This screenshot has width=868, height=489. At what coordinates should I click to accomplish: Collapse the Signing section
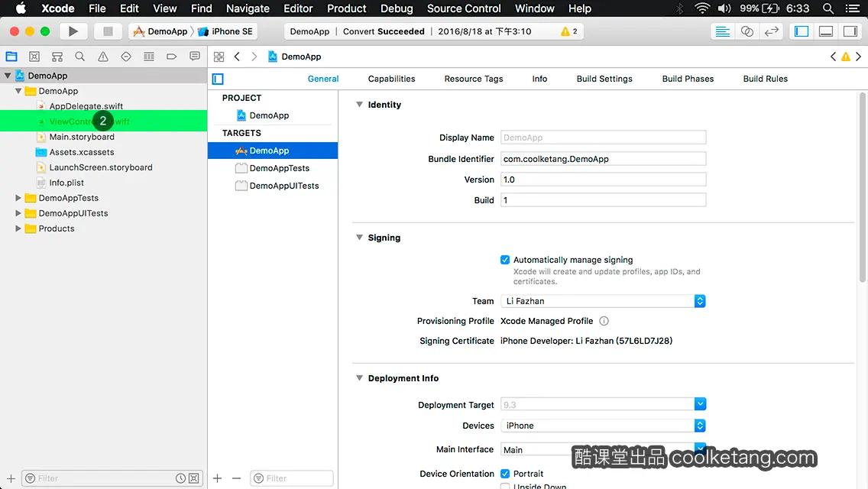click(x=359, y=237)
